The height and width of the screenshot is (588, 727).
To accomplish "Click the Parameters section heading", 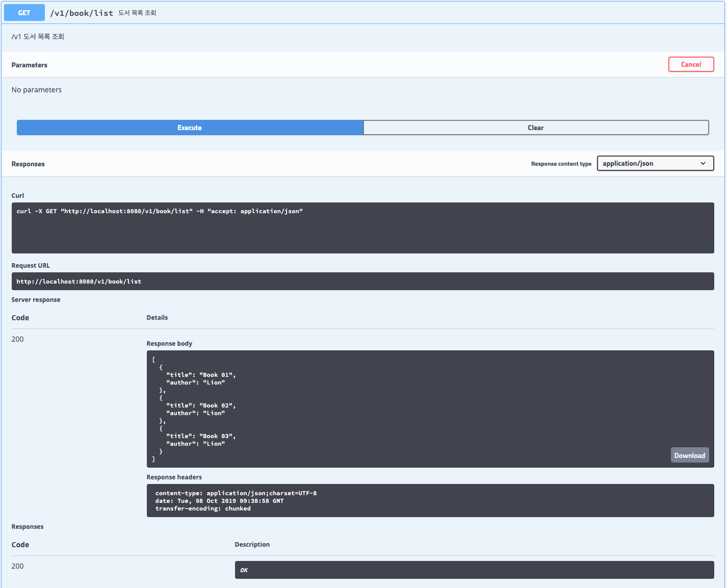I will coord(29,65).
